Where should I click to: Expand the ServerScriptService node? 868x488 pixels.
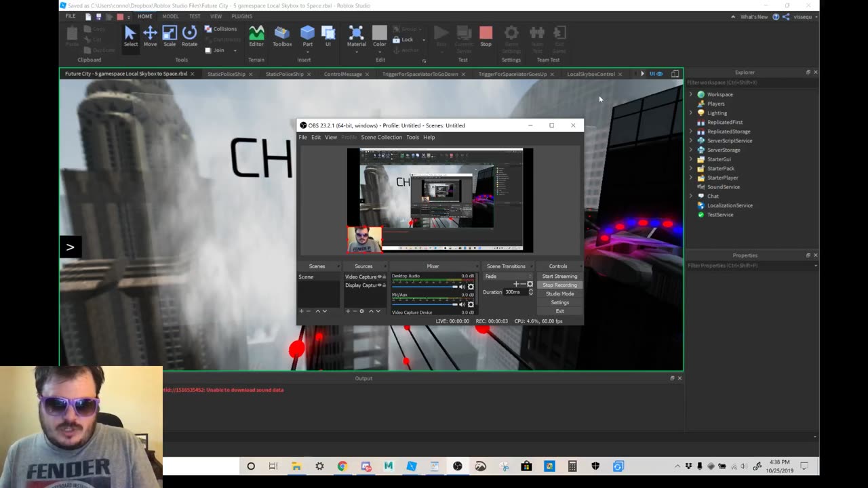[691, 141]
